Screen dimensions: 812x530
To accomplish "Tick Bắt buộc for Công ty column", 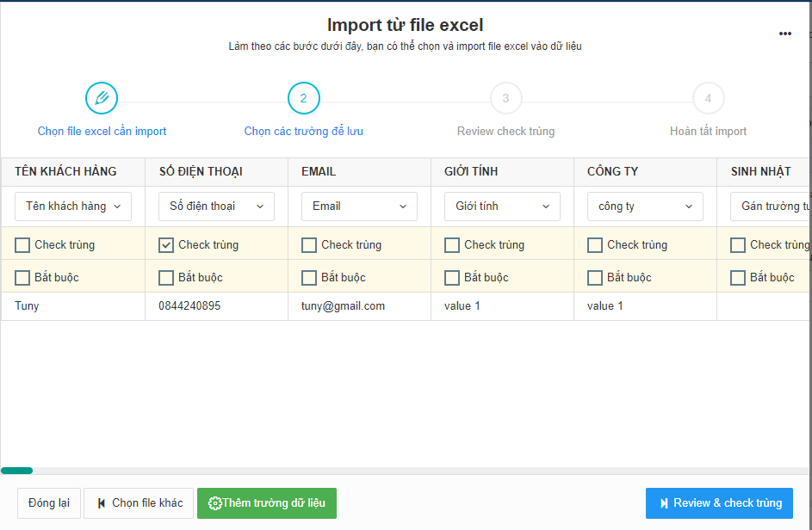I will [594, 277].
